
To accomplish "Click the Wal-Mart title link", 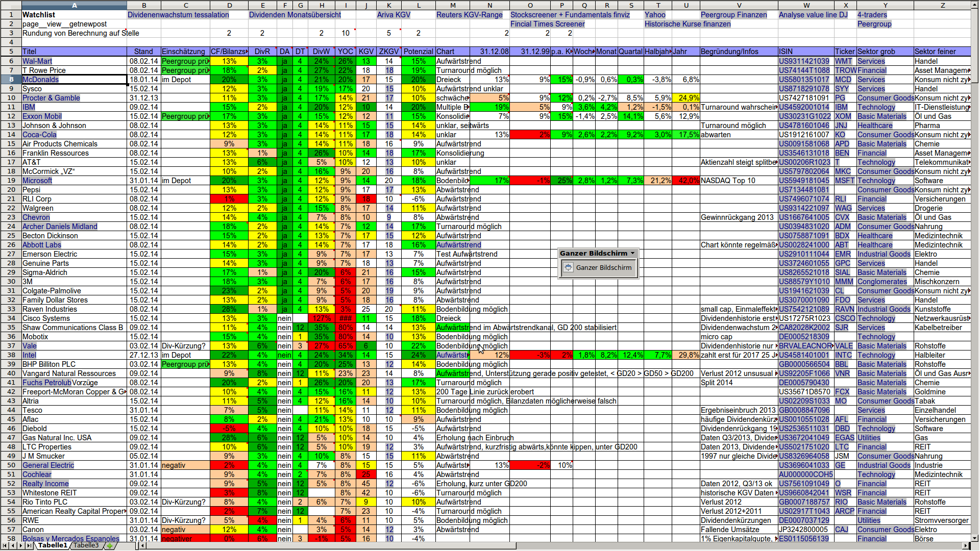I will coord(37,61).
